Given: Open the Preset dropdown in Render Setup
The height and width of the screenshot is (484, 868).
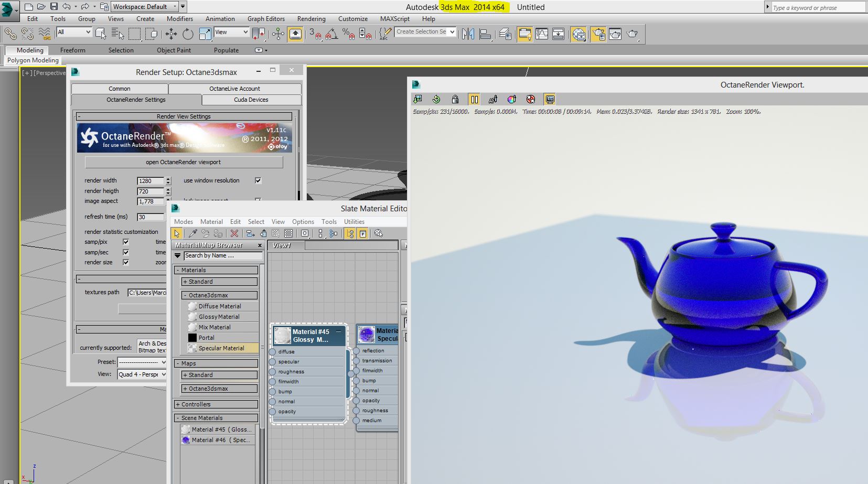Looking at the screenshot, I should coord(142,362).
